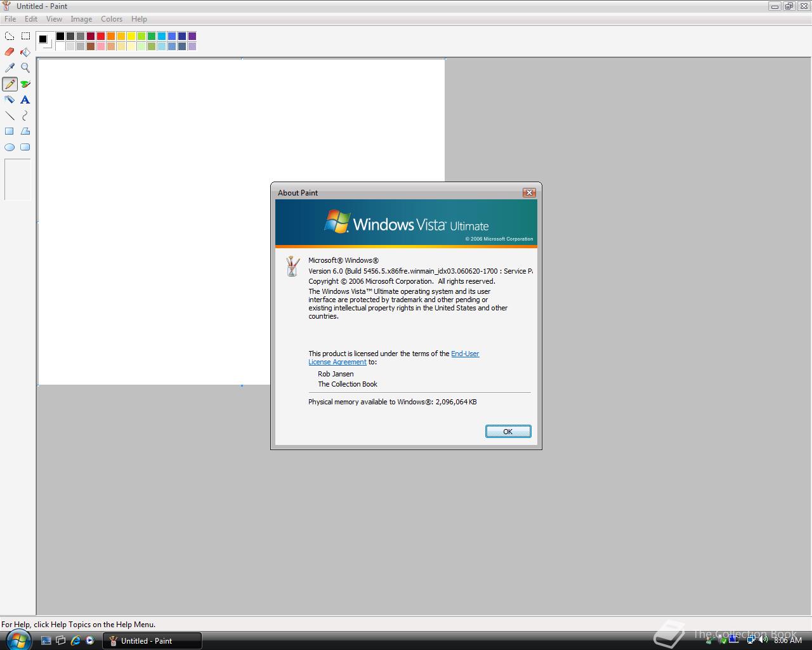Select the Ellipse shape tool
The image size is (812, 650).
tap(10, 147)
